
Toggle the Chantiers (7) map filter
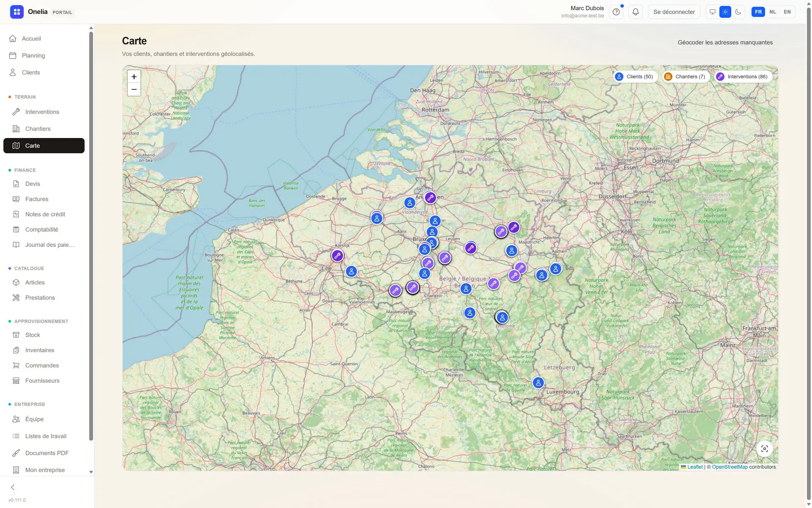tap(686, 77)
